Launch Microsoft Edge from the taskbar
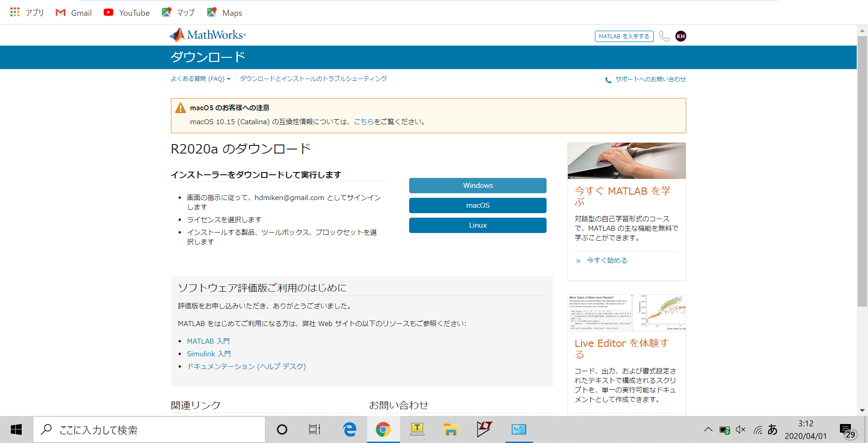The width and height of the screenshot is (868, 443). [349, 429]
